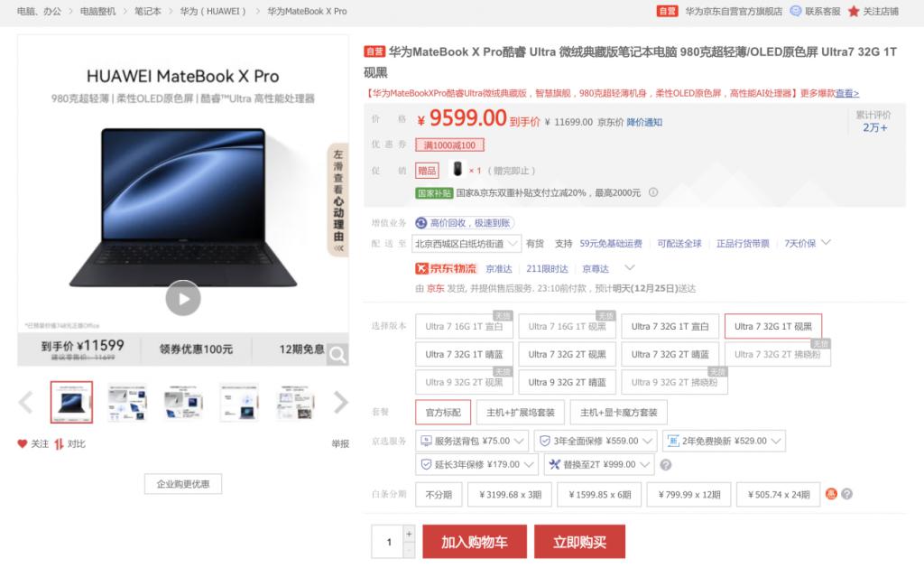The width and height of the screenshot is (924, 568).
Task: Click the 加入购物车 button
Action: [x=475, y=542]
